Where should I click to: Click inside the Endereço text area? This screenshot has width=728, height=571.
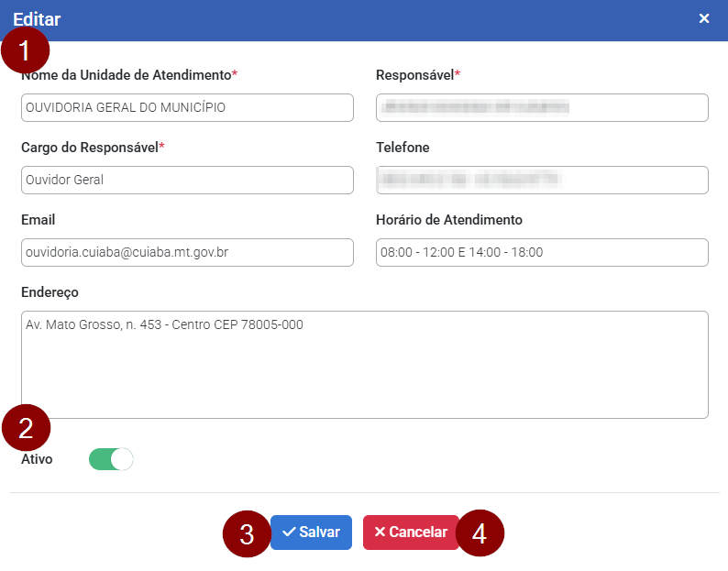point(364,364)
